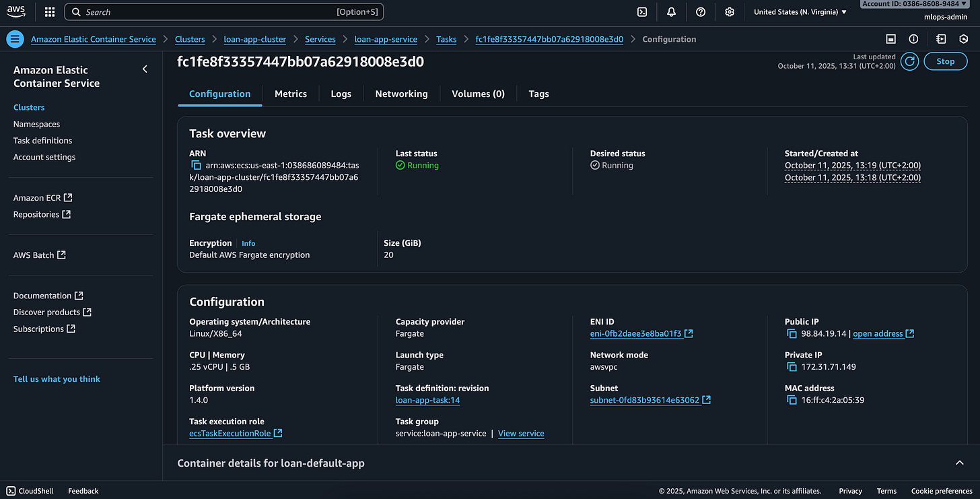Focus the top Search field
The height and width of the screenshot is (499, 980).
click(x=224, y=12)
